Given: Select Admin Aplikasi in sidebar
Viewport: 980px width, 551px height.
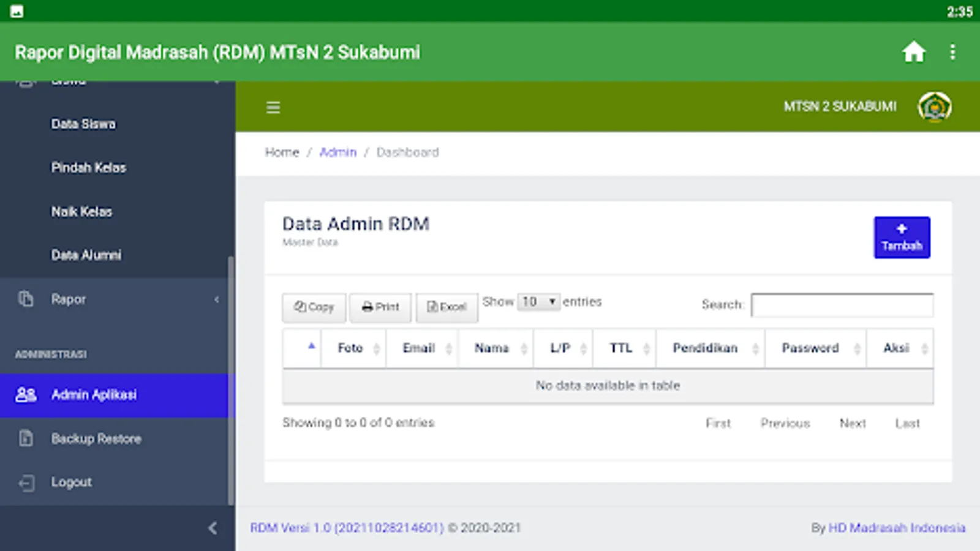Looking at the screenshot, I should (114, 395).
